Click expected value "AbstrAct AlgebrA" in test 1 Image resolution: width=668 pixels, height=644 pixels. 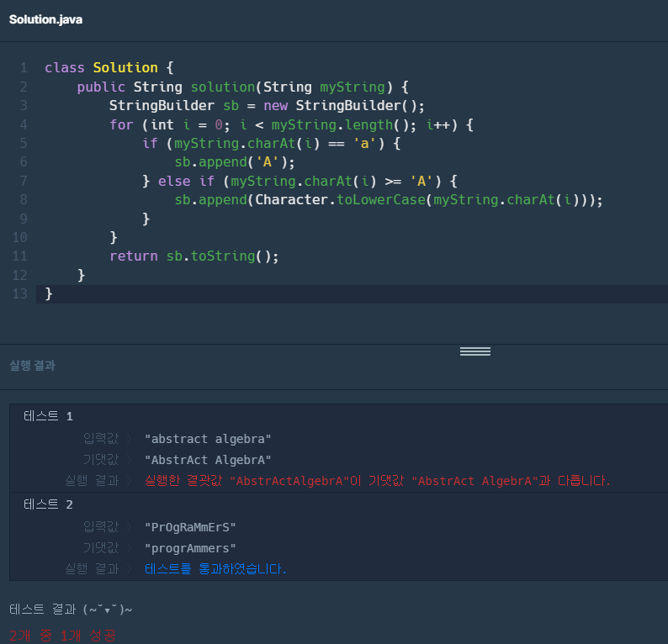[x=208, y=460]
